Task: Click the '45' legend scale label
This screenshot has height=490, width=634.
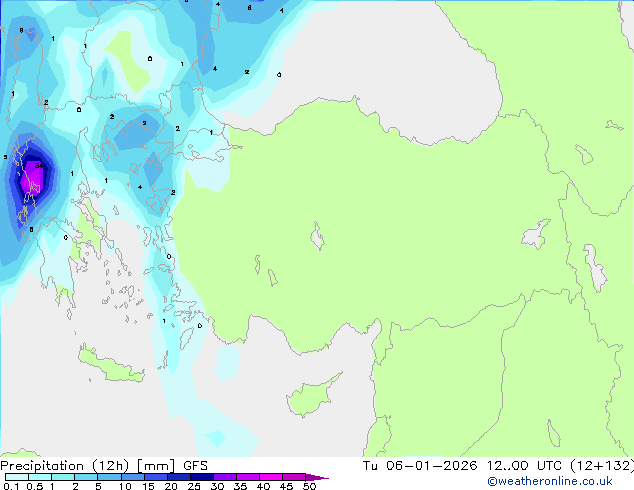Action: (286, 486)
